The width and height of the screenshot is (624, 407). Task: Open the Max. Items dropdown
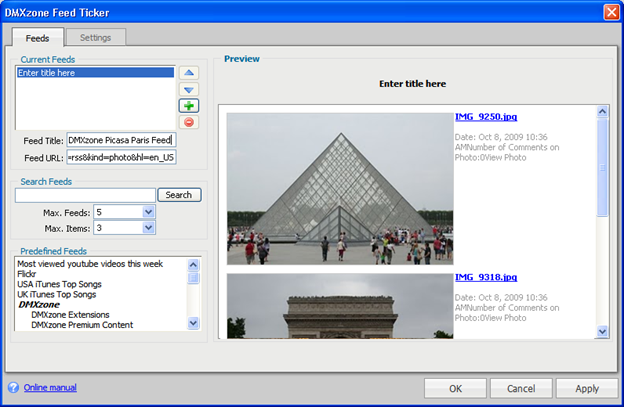pos(148,228)
